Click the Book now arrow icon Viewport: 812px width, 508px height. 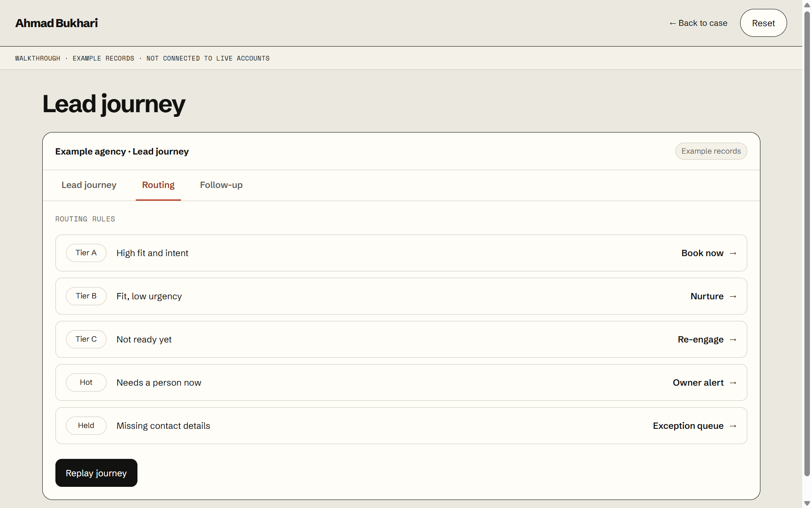733,253
